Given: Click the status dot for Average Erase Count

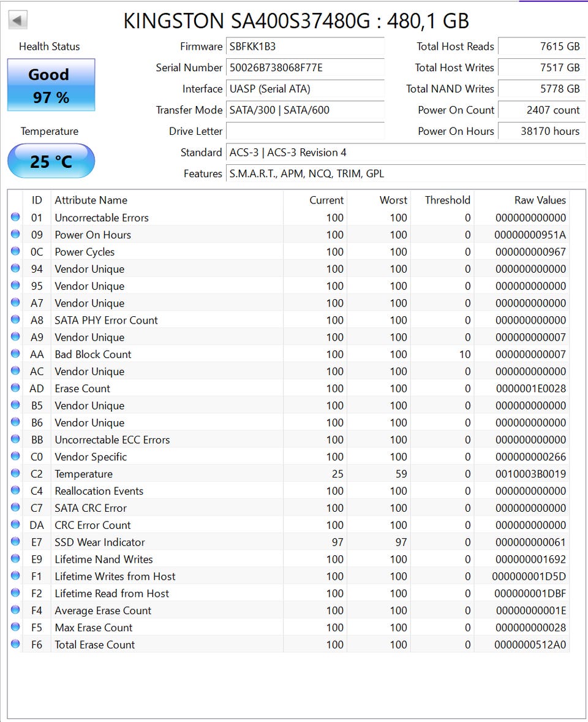Looking at the screenshot, I should click(15, 609).
